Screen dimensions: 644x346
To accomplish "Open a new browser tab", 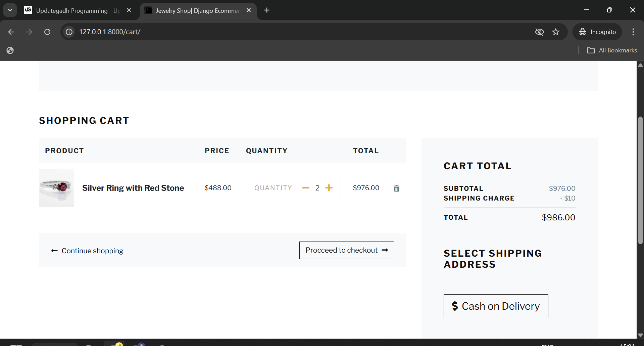I will (x=267, y=10).
